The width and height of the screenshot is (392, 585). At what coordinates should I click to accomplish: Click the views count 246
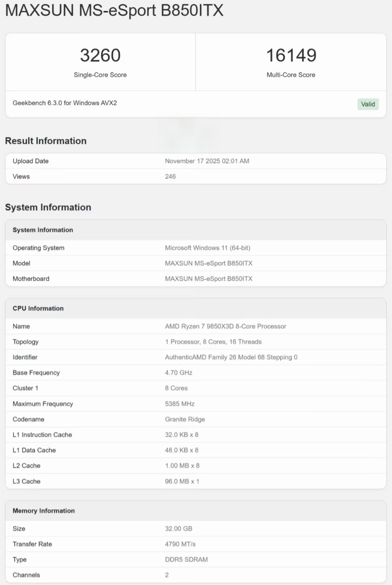[x=170, y=177]
